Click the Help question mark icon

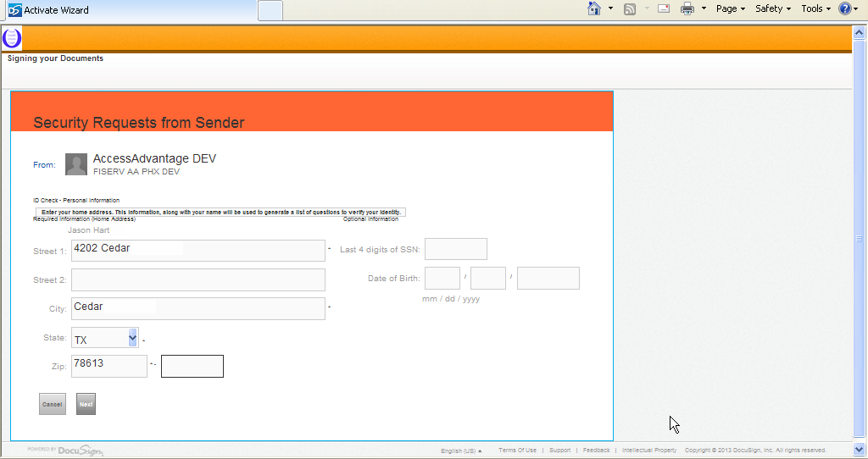pyautogui.click(x=845, y=8)
